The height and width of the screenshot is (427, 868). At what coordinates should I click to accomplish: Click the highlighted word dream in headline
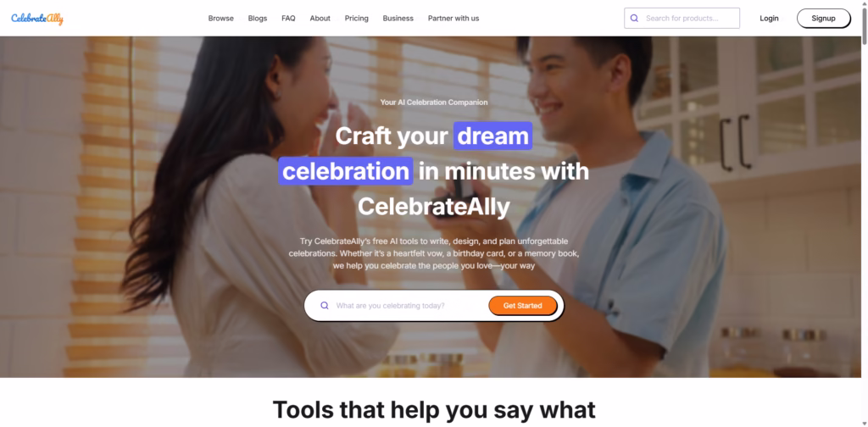pyautogui.click(x=492, y=136)
